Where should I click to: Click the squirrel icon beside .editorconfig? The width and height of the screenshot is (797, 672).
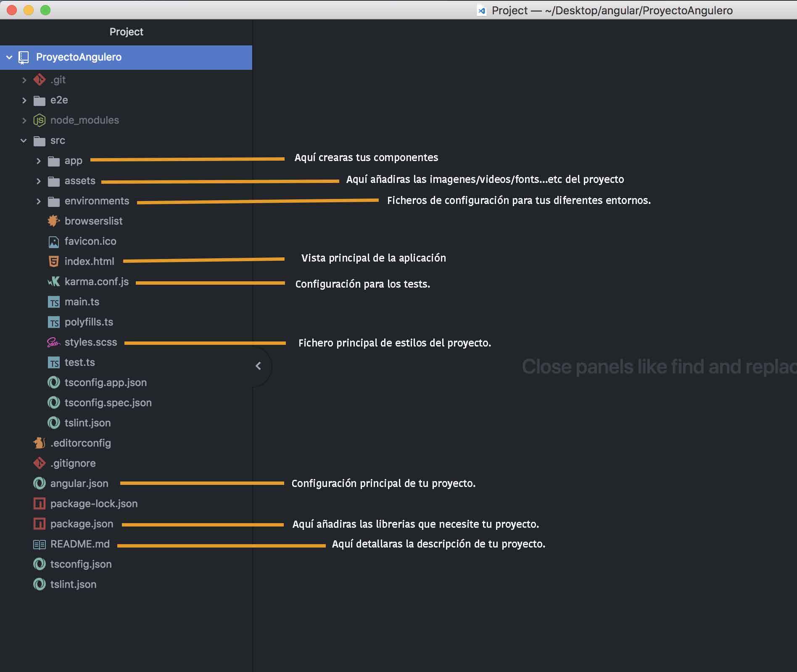tap(39, 443)
